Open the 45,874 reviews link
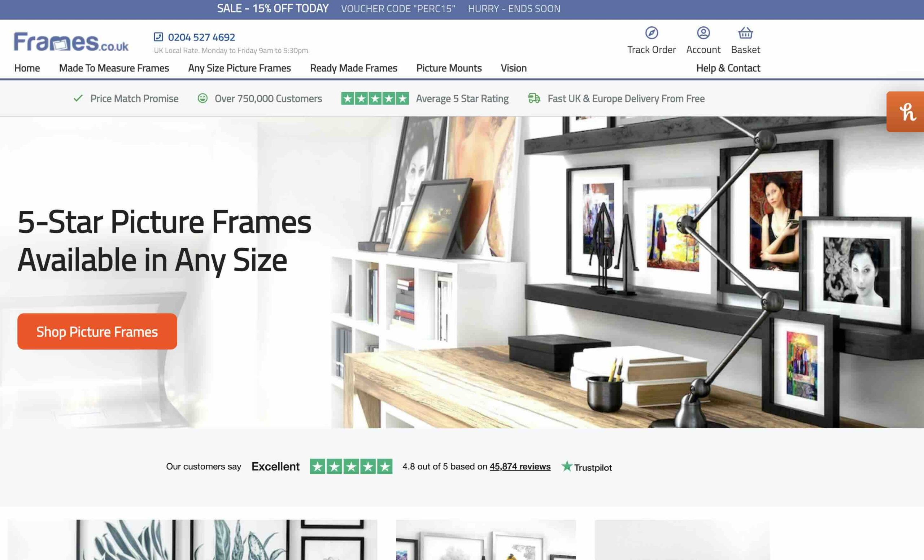Viewport: 924px width, 560px height. click(520, 466)
